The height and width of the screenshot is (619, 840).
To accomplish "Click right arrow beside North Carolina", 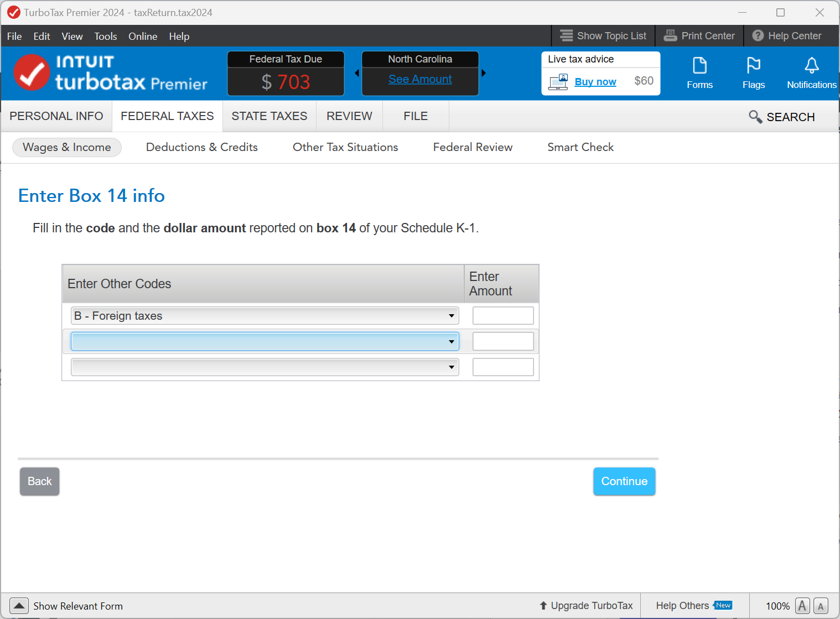I will click(x=484, y=73).
